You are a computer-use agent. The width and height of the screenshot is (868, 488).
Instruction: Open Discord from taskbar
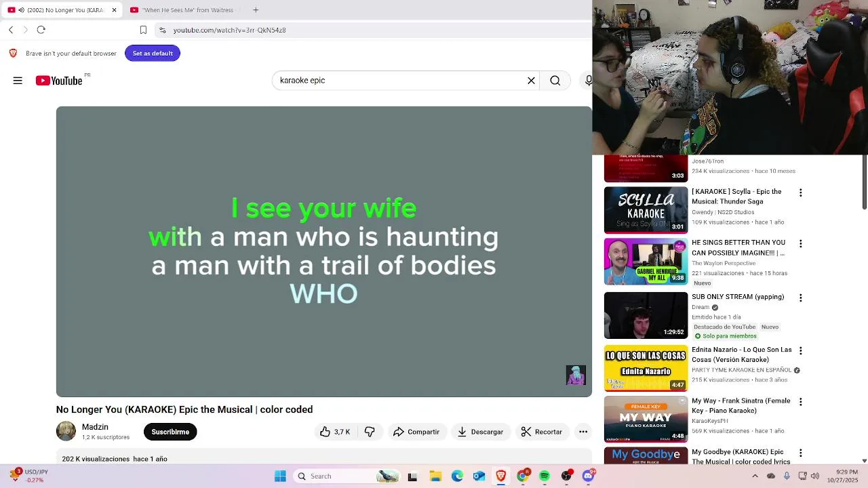[x=588, y=476]
